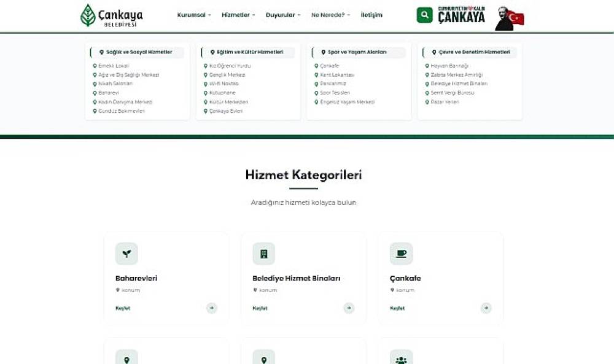The width and height of the screenshot is (614, 364).
Task: Expand the Duyurular dropdown
Action: (283, 15)
